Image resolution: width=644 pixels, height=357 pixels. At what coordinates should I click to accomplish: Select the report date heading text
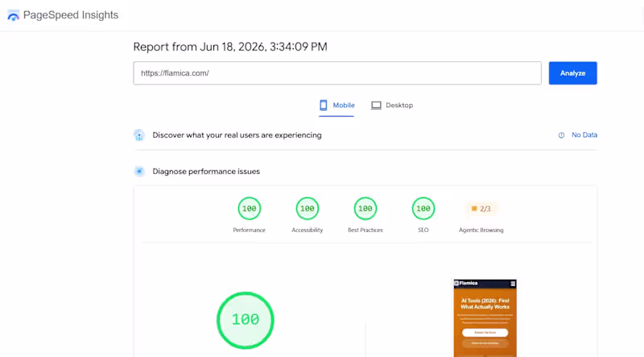coord(230,47)
